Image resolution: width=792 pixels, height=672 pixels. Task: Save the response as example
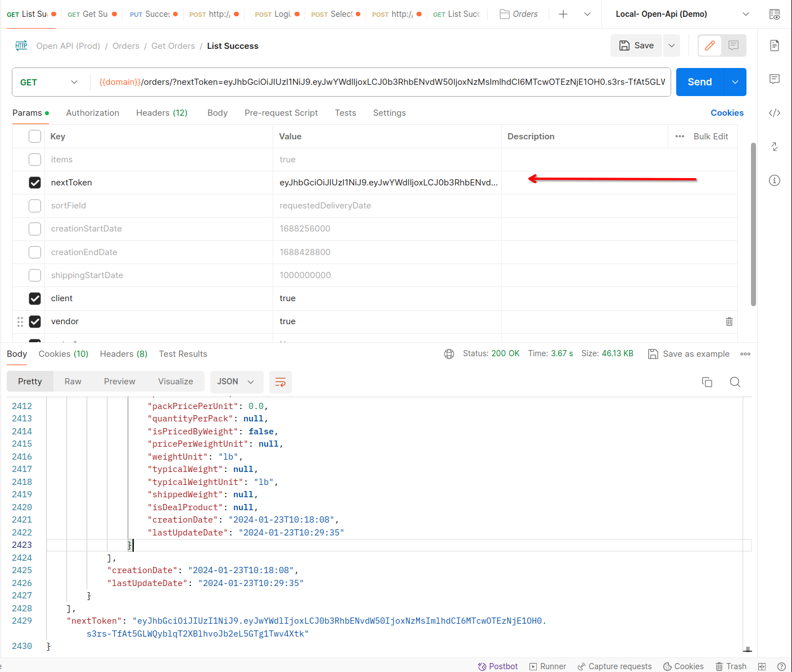tap(689, 354)
